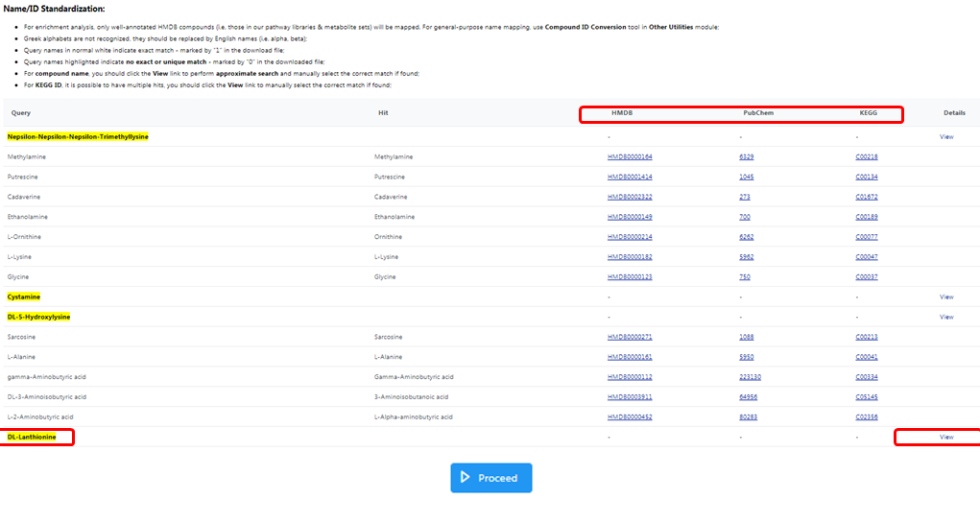Screen dimensions: 980x523
Task: Open View link for Nepsilon-Trimethyllysine row
Action: 945,136
